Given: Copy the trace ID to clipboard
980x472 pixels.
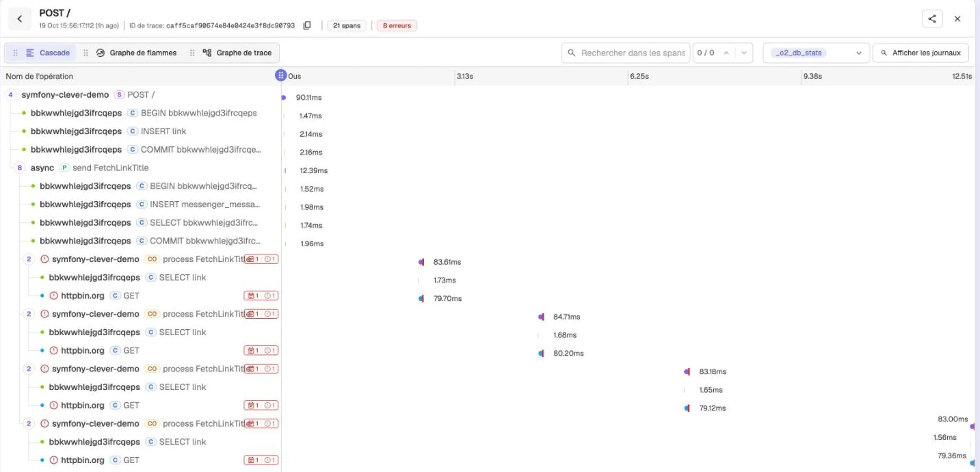Looking at the screenshot, I should click(307, 26).
